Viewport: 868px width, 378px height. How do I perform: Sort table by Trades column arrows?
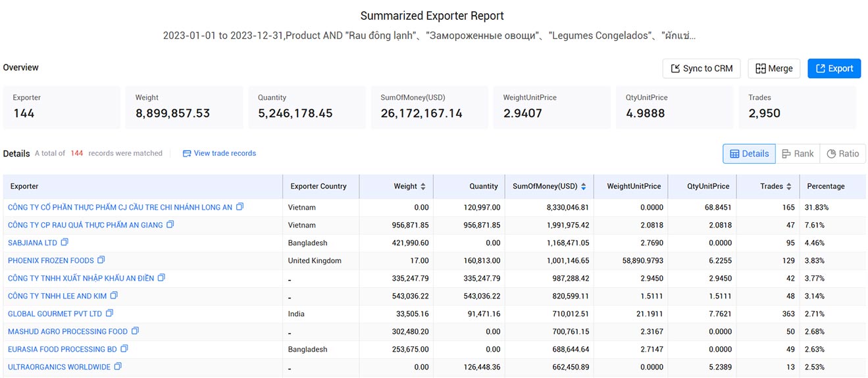[789, 187]
